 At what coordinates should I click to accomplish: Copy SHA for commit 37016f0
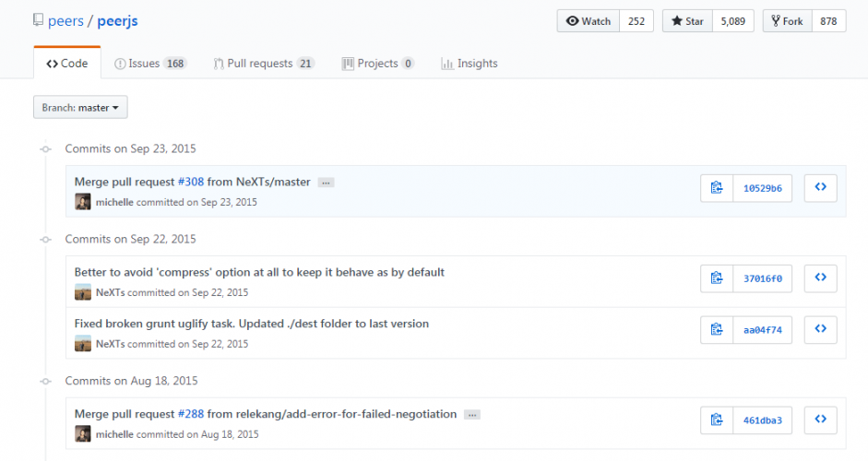717,278
